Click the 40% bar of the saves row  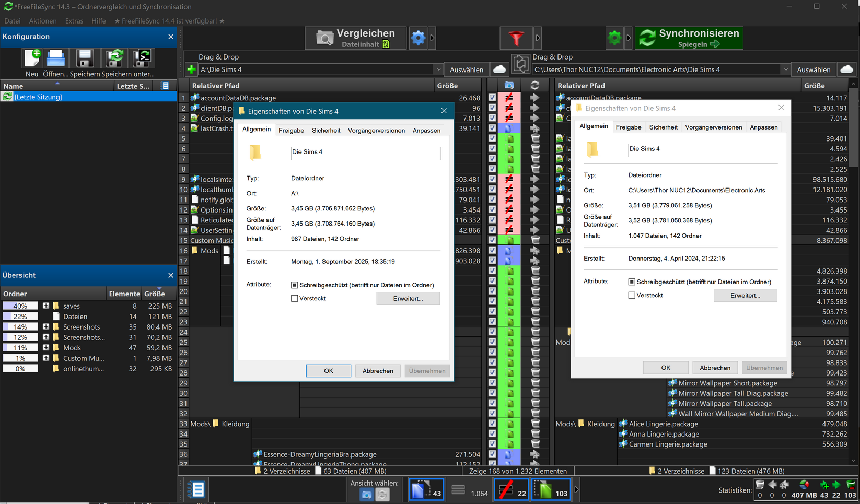20,306
